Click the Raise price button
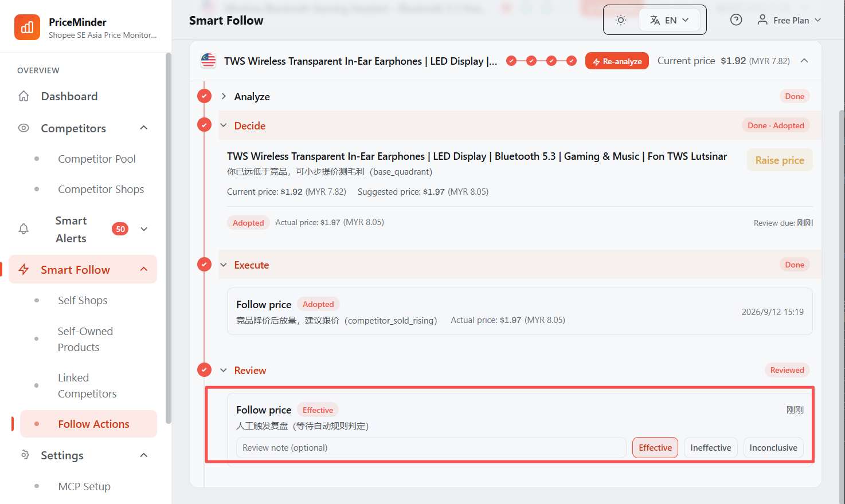Screen dimensions: 845x504 [x=780, y=160]
